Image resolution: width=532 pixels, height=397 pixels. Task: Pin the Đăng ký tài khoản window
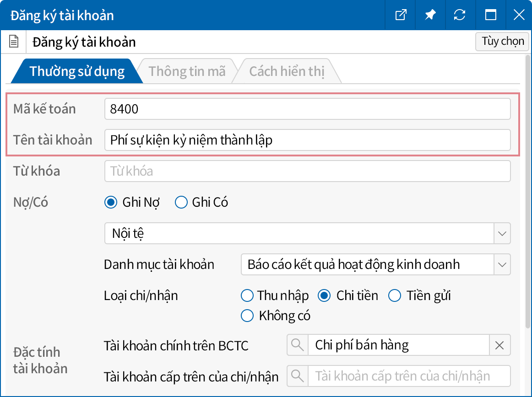(430, 15)
